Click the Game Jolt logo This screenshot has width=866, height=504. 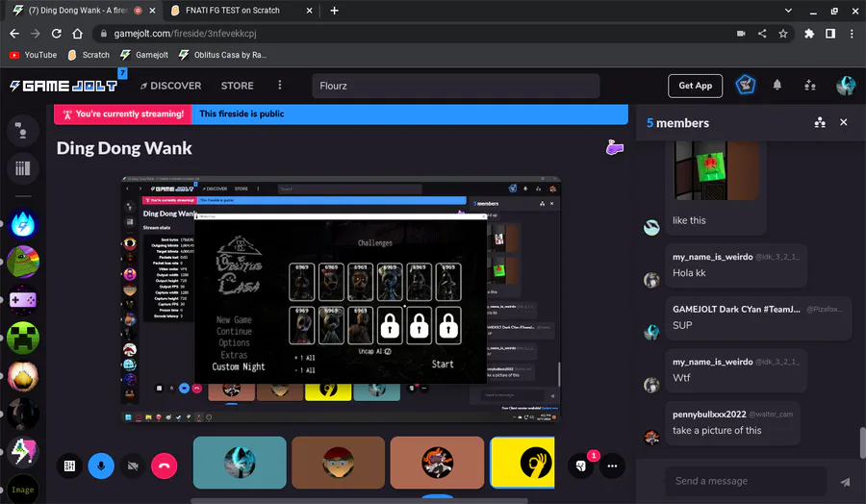tap(64, 86)
